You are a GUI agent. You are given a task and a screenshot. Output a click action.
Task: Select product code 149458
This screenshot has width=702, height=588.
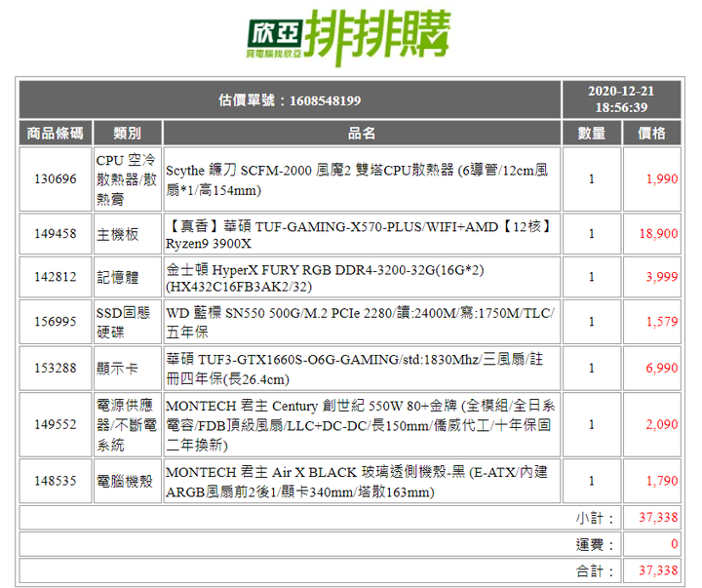point(56,234)
